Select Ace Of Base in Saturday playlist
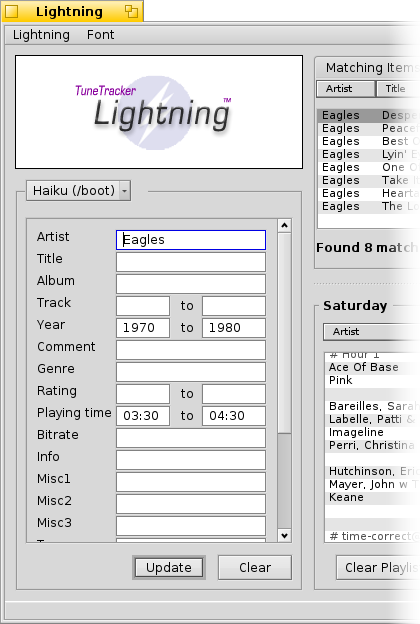This screenshot has height=624, width=420. 372,367
